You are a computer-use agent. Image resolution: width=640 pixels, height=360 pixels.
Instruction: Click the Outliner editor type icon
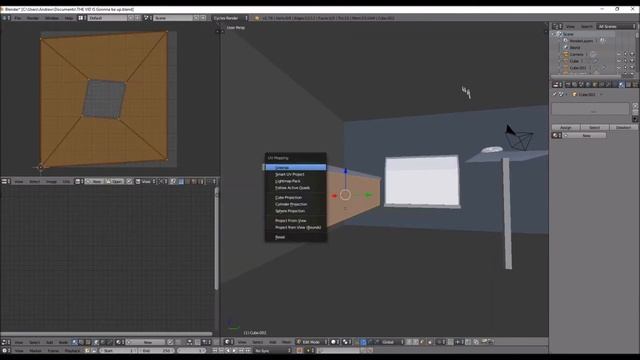click(557, 27)
